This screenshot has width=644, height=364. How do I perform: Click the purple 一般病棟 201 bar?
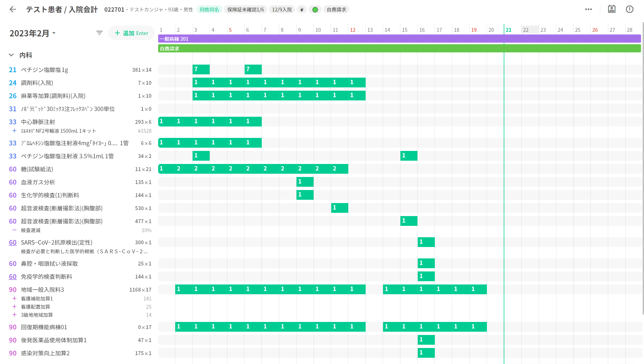pos(326,39)
